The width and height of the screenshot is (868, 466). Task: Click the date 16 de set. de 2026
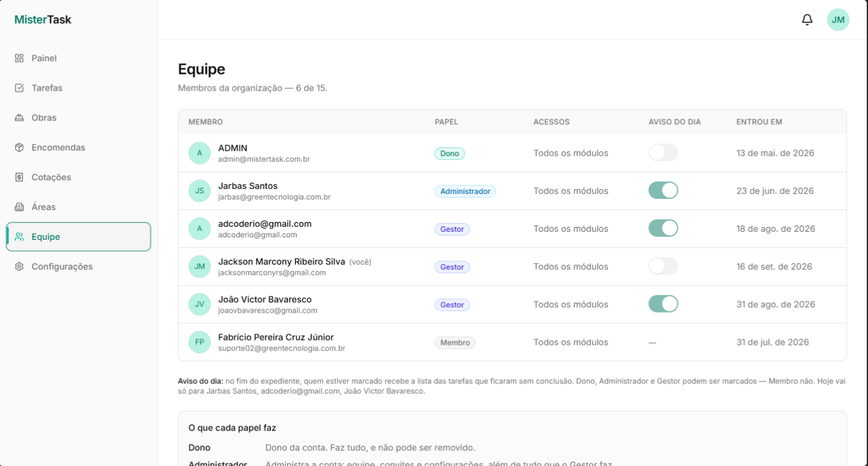click(774, 267)
